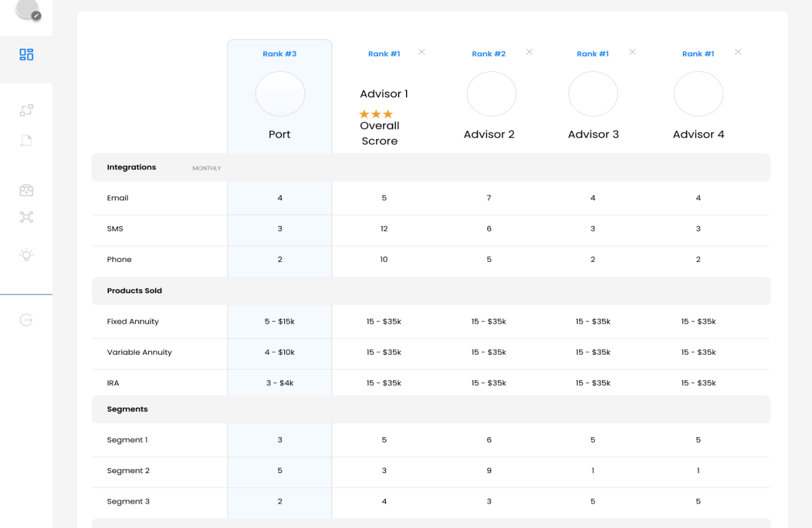812x528 pixels.
Task: Select Advisor 2 profile picture
Action: click(x=491, y=94)
